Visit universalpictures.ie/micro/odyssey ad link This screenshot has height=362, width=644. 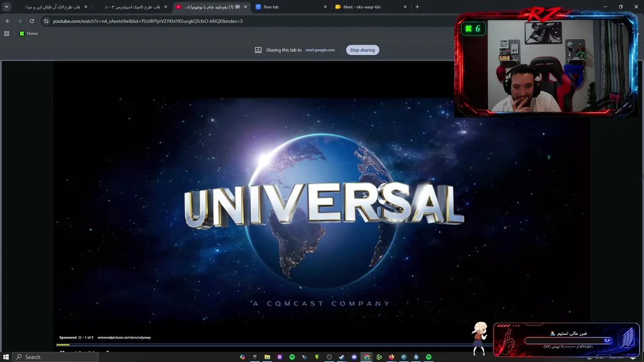124,337
